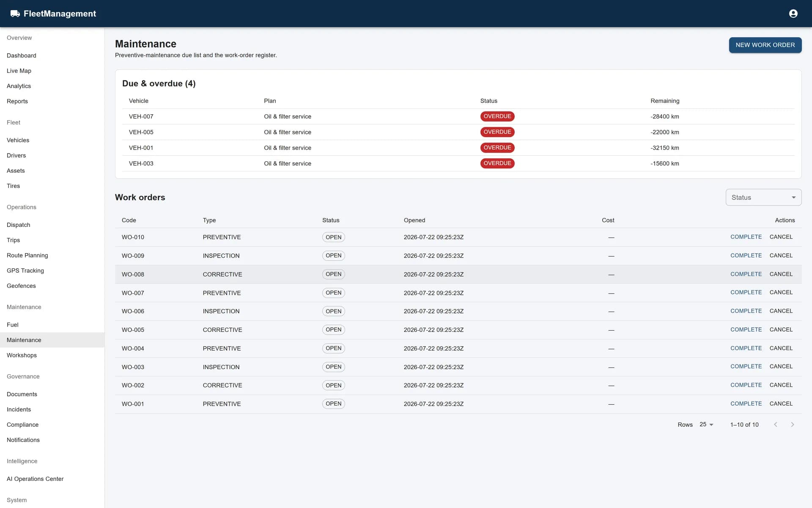This screenshot has width=812, height=508.
Task: Go to next page arrow in pagination
Action: point(793,425)
